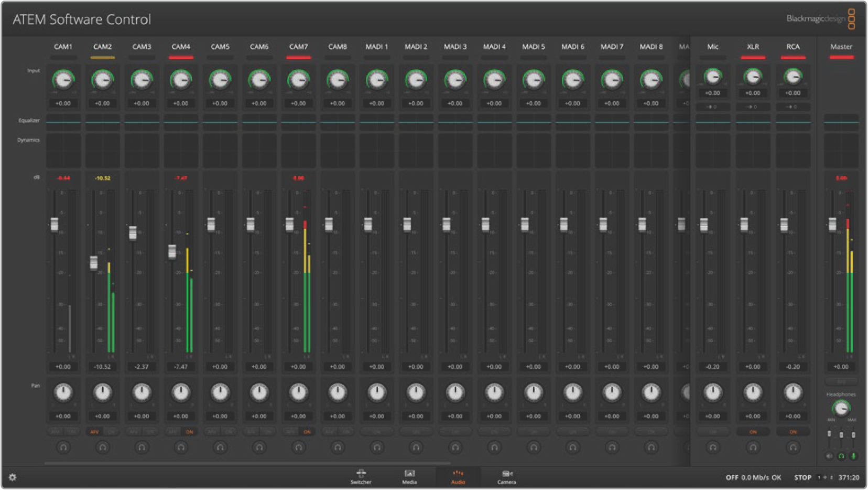Click the Mic channel headphone solo icon
Viewport: 868px width, 490px height.
(713, 448)
